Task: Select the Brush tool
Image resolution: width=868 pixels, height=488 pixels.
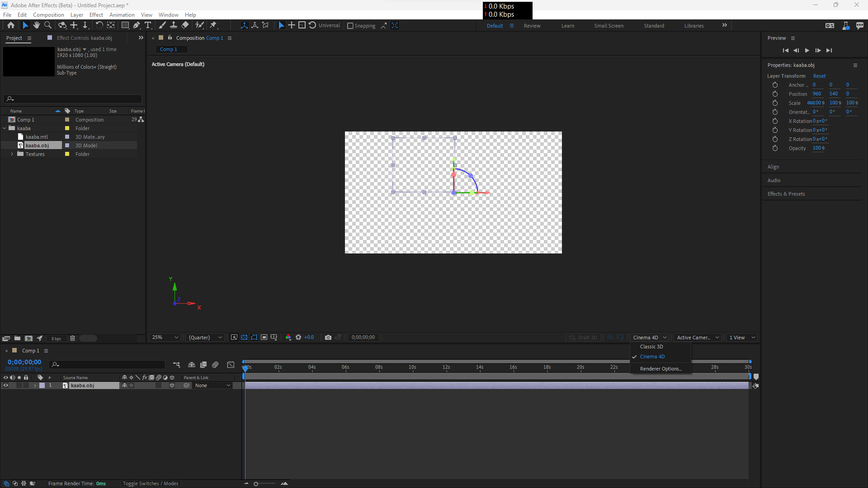Action: click(x=162, y=25)
